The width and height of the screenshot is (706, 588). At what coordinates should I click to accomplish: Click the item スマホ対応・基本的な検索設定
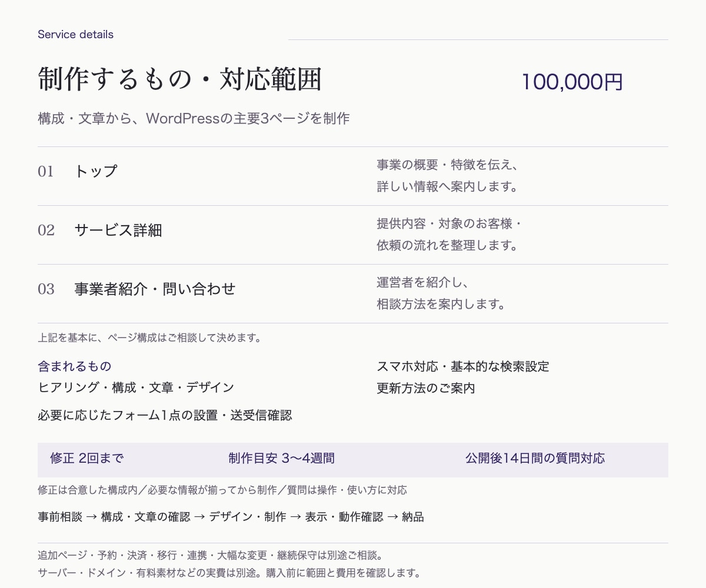[463, 366]
